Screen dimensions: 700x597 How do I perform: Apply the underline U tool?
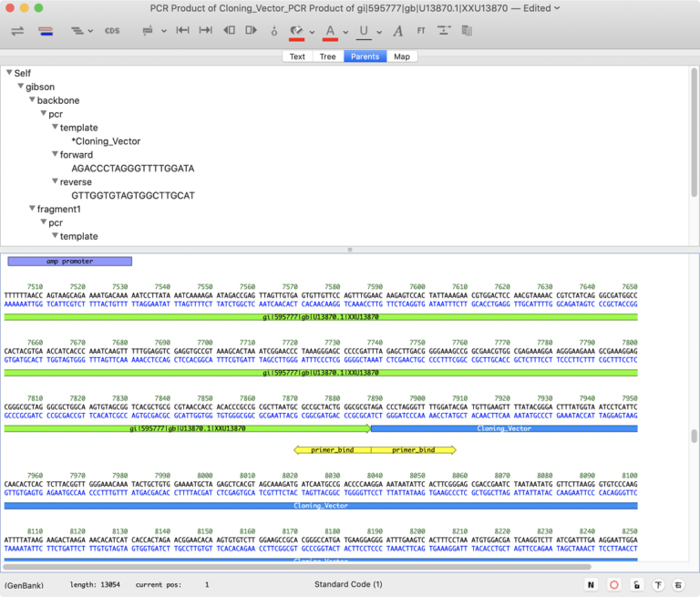tap(364, 32)
